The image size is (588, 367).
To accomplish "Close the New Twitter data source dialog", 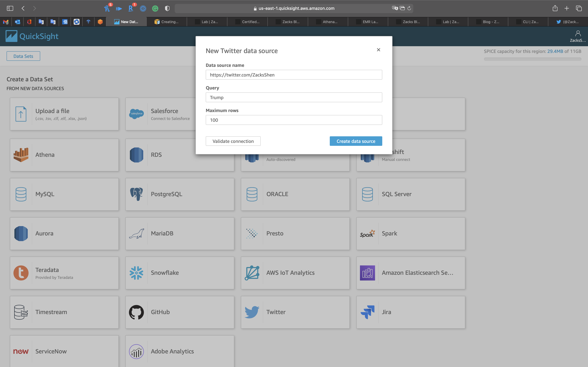I will [x=378, y=50].
